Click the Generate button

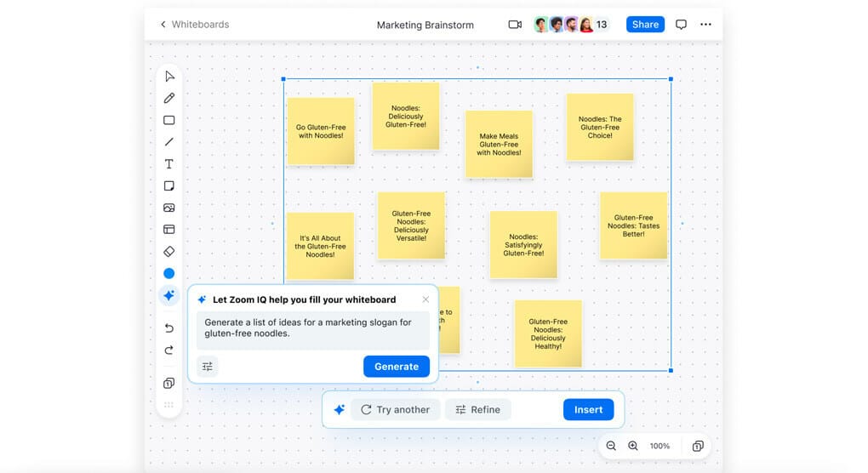(397, 366)
